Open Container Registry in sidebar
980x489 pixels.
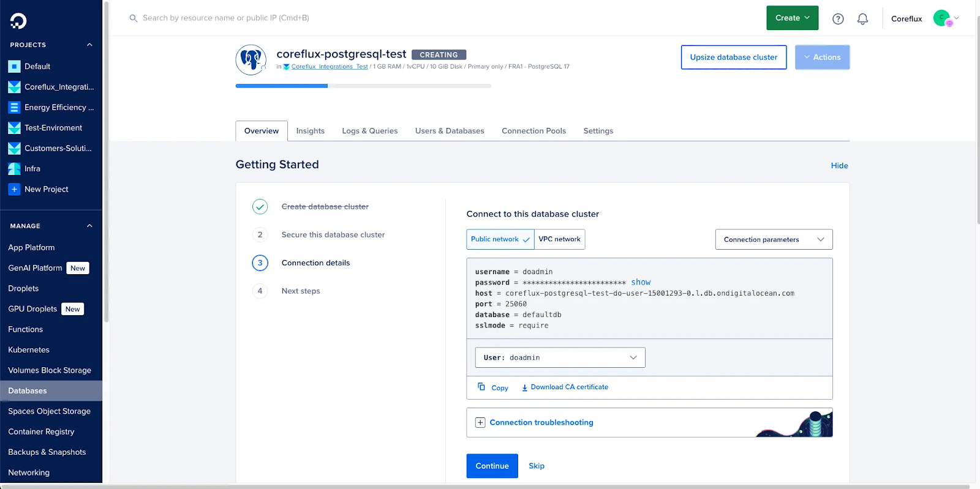point(41,432)
